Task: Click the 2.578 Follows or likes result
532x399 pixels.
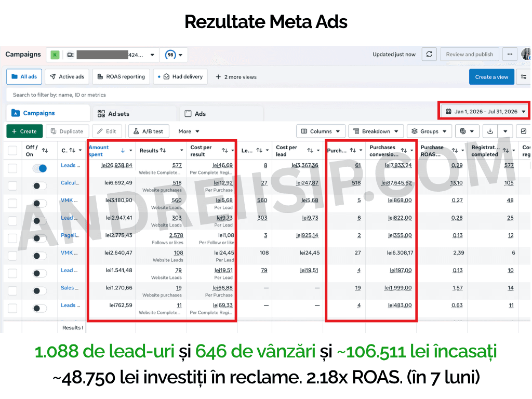Action: point(176,235)
